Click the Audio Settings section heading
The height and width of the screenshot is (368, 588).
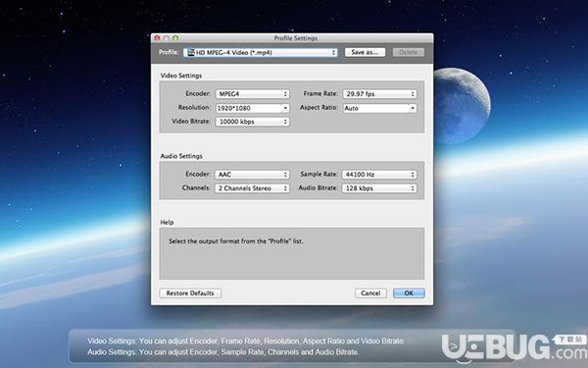pos(181,156)
